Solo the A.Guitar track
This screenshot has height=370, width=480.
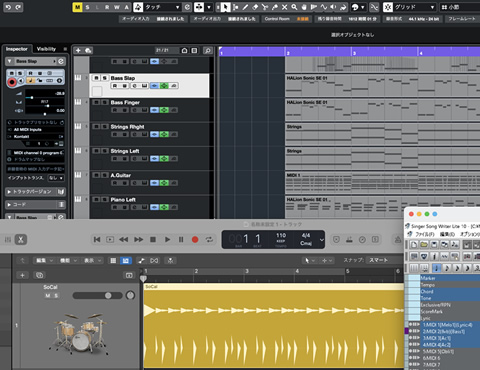[x=104, y=175]
